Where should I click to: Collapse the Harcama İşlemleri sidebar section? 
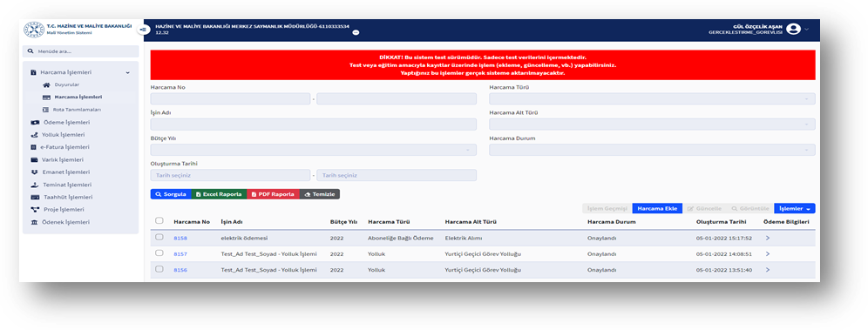pos(80,72)
